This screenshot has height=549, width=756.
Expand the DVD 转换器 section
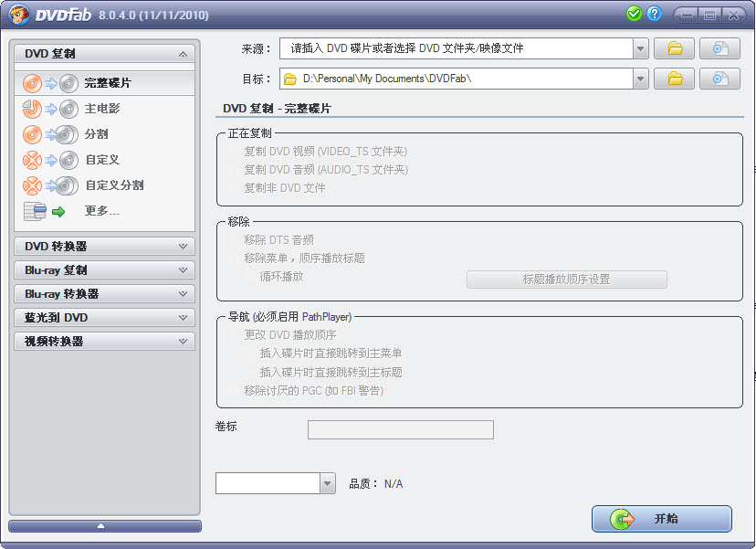[104, 246]
